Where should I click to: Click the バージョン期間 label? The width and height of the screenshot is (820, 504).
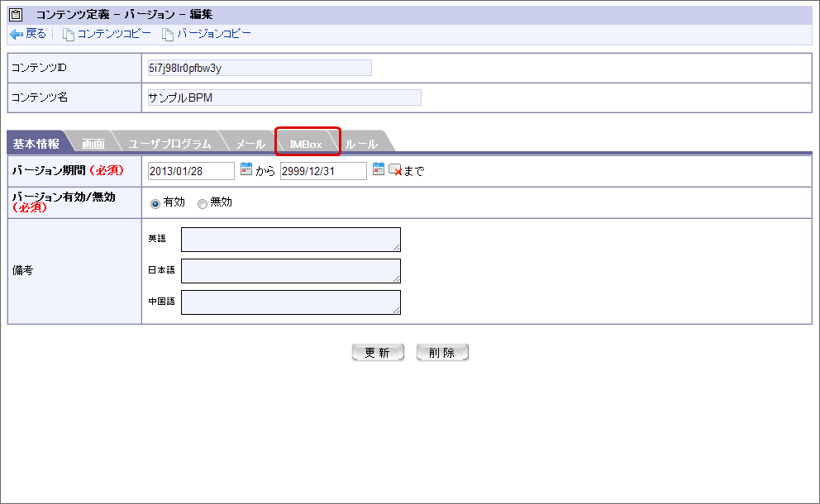pos(49,170)
